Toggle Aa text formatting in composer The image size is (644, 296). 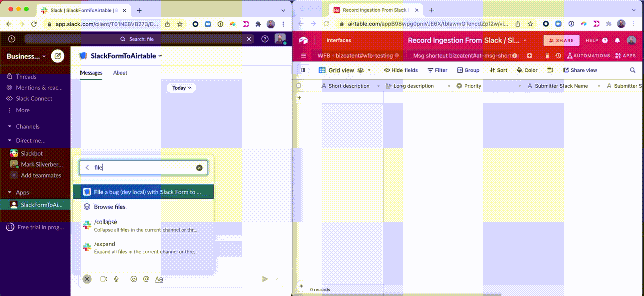(159, 279)
